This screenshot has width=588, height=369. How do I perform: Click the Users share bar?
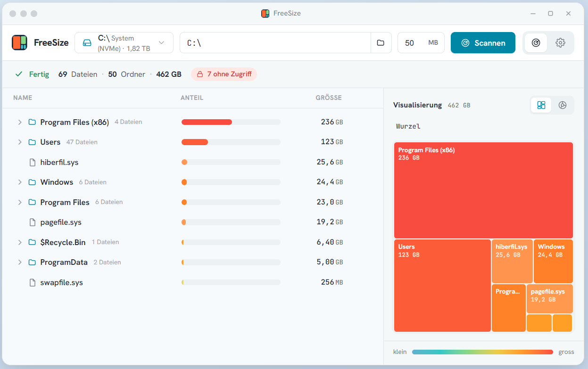pos(231,142)
